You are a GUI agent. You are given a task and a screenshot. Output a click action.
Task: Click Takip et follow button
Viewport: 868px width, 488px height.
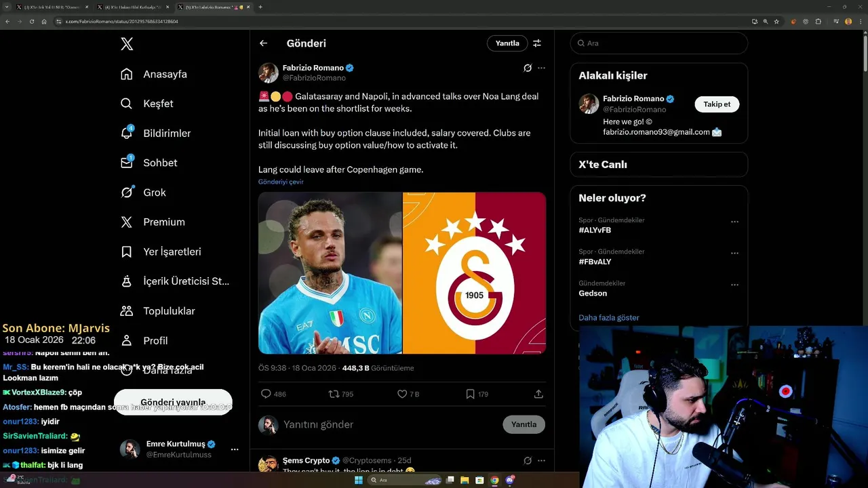(717, 104)
